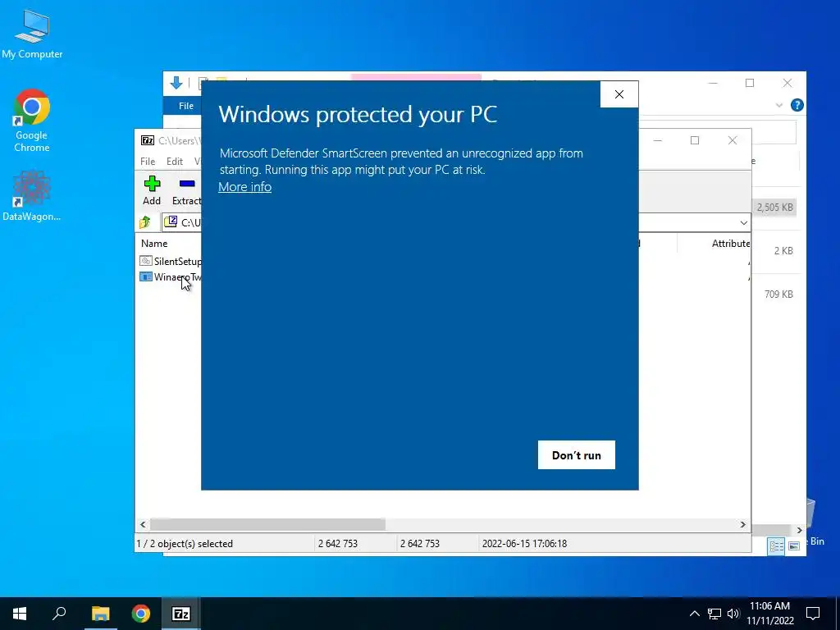
Task: Go up one folder level in 7-Zip
Action: [x=145, y=221]
